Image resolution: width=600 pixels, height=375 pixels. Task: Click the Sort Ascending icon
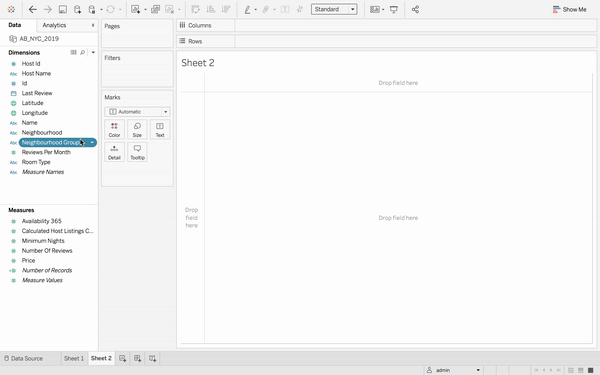tap(211, 9)
